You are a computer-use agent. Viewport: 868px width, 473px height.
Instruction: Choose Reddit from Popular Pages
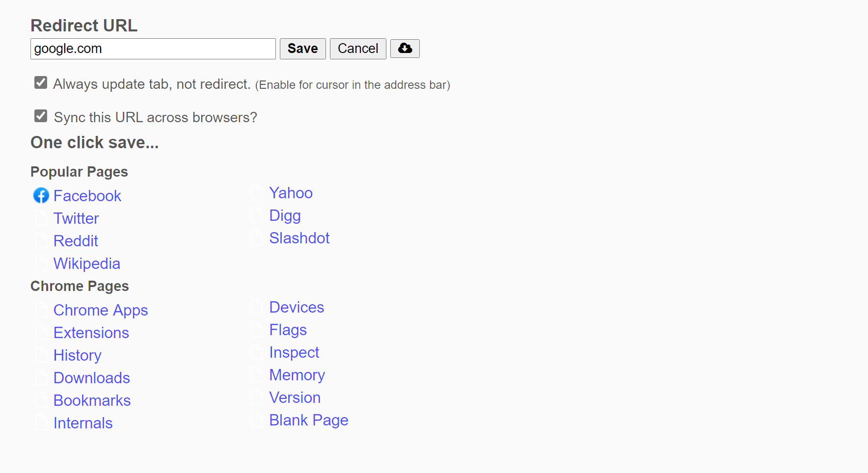76,241
